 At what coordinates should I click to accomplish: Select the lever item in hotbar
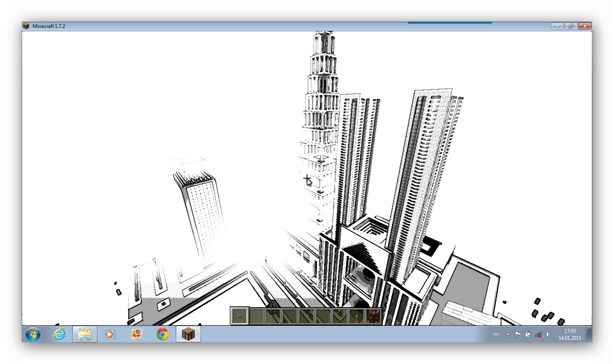click(356, 316)
